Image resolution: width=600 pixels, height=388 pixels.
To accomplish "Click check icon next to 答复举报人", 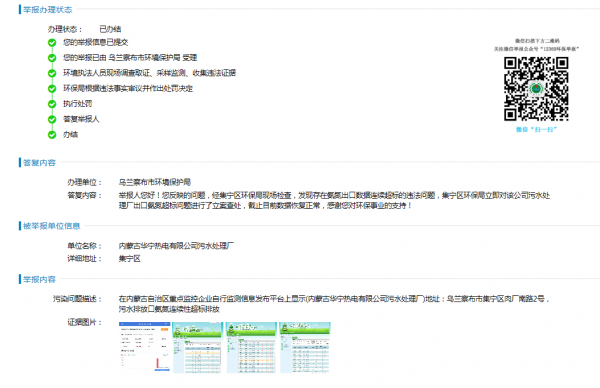I will 52,119.
